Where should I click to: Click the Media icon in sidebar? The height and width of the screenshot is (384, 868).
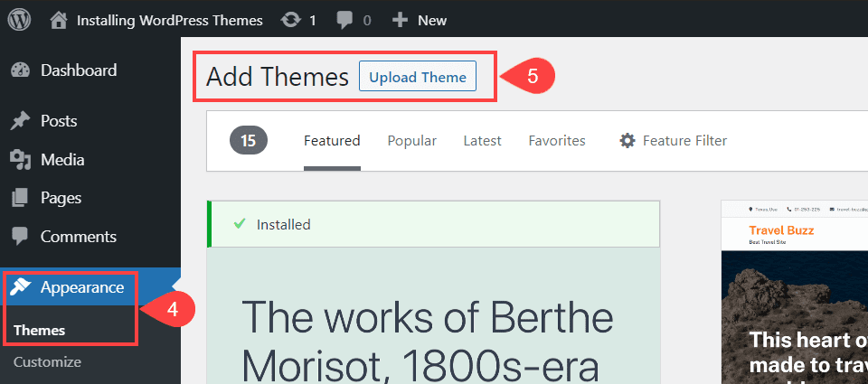[x=20, y=160]
